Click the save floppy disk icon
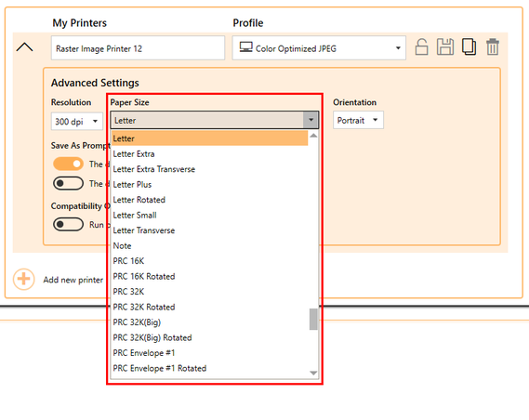Screen dimensions: 529x420 point(445,46)
